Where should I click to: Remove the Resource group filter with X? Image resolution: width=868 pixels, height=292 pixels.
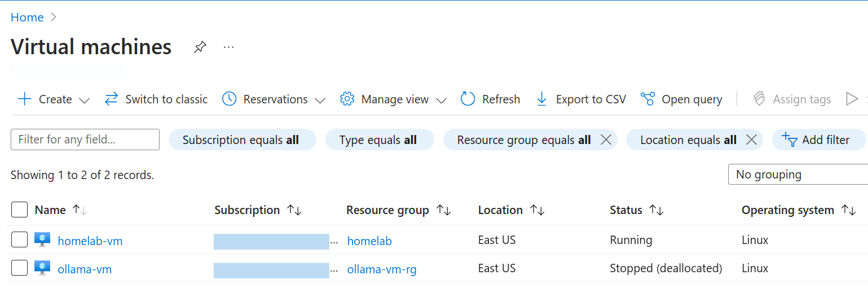(x=606, y=140)
